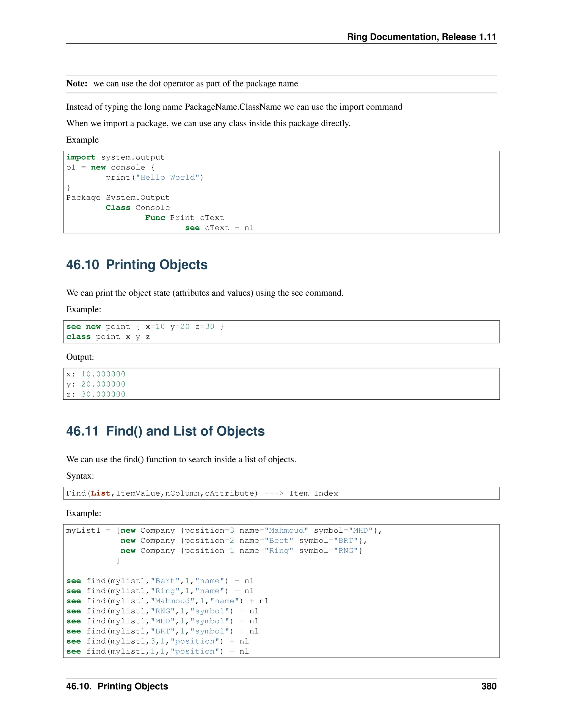Click the "Hello World" string in the code

(167, 177)
